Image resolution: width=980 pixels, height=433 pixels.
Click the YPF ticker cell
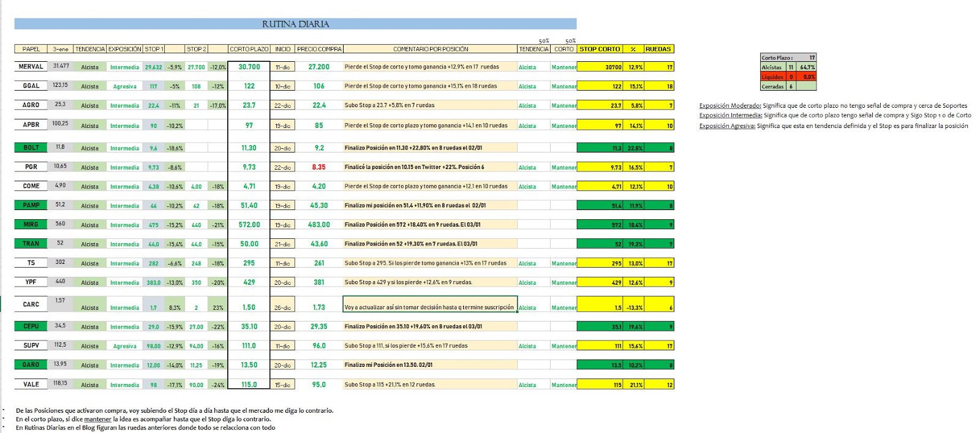(31, 282)
